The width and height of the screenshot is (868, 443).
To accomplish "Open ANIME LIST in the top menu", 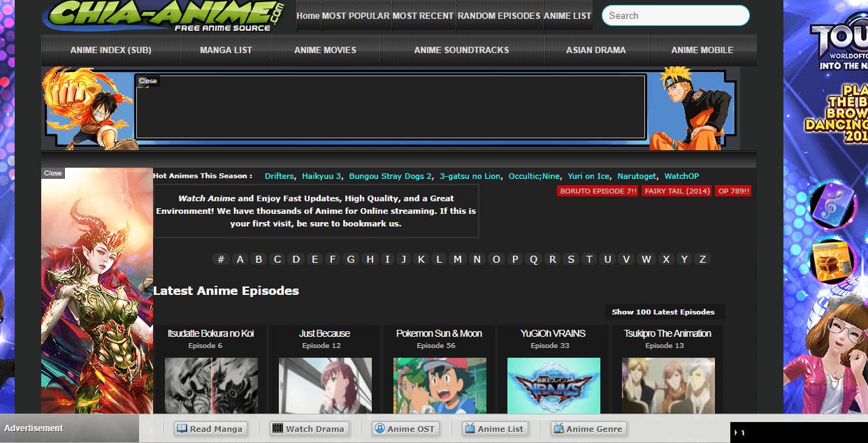I will [x=567, y=15].
